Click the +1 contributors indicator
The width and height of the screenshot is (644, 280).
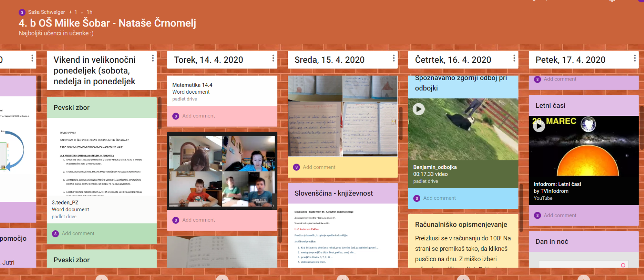coord(73,12)
